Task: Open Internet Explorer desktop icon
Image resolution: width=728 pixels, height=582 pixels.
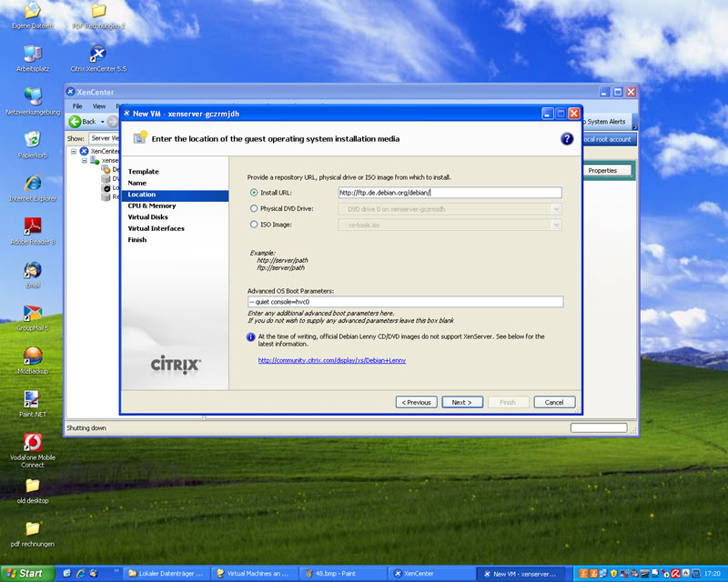Action: point(33,188)
